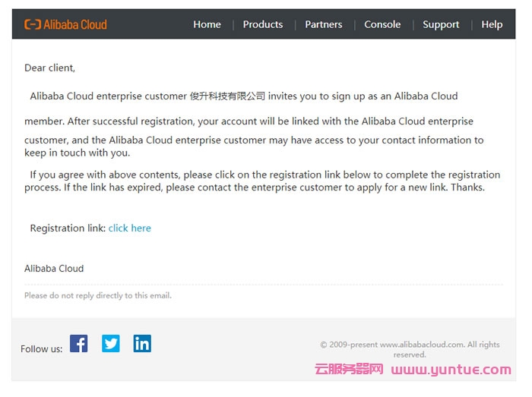Go to the Home menu item
Viewport: 532px width, 397px height.
[207, 24]
